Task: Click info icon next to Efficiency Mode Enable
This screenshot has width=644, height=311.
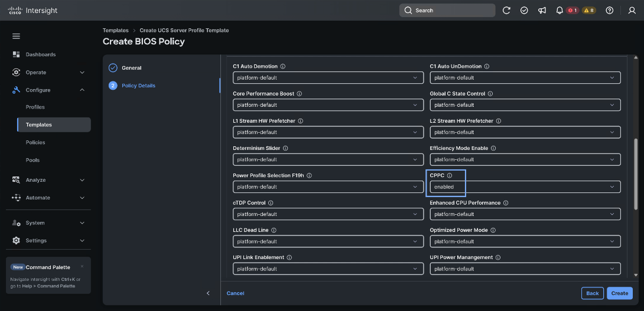Action: pos(493,148)
